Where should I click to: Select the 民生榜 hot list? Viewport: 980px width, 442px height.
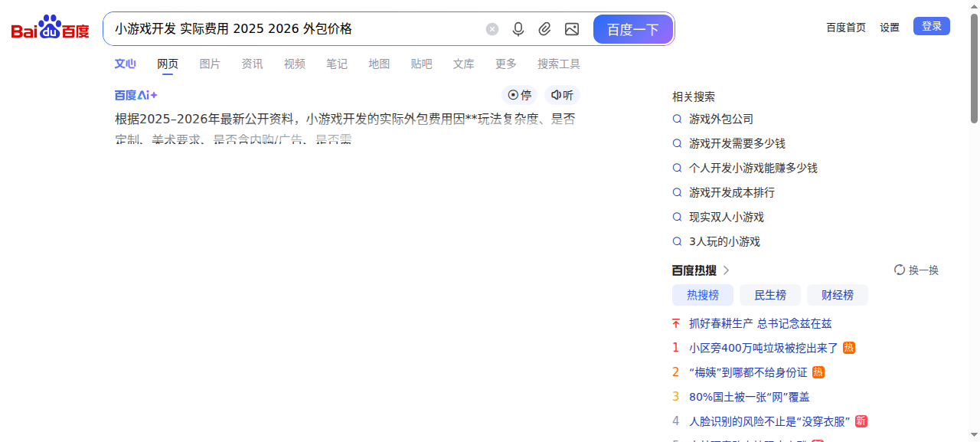[770, 295]
